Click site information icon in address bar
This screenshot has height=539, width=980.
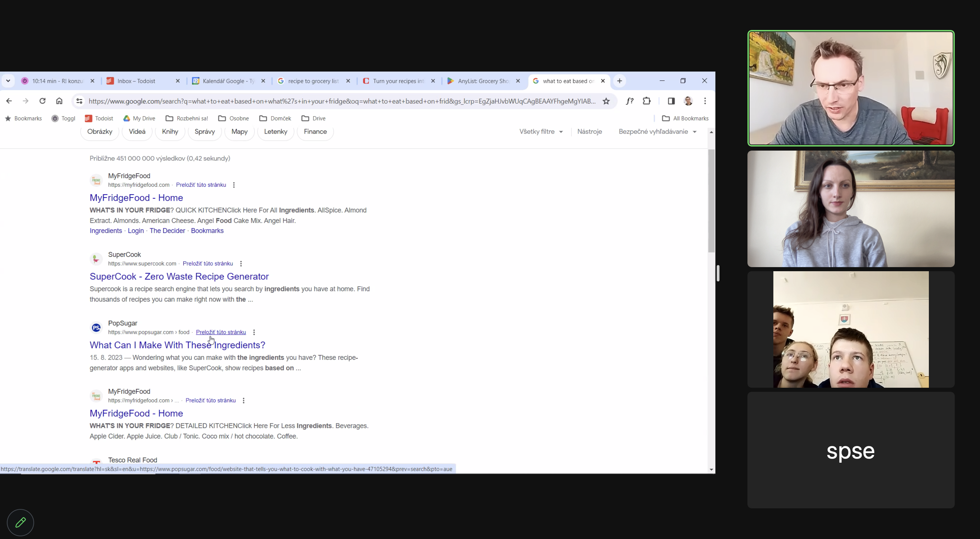click(79, 101)
